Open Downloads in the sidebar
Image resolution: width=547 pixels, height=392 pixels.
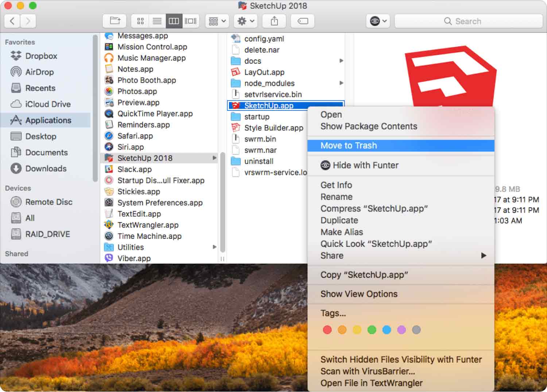(x=46, y=168)
